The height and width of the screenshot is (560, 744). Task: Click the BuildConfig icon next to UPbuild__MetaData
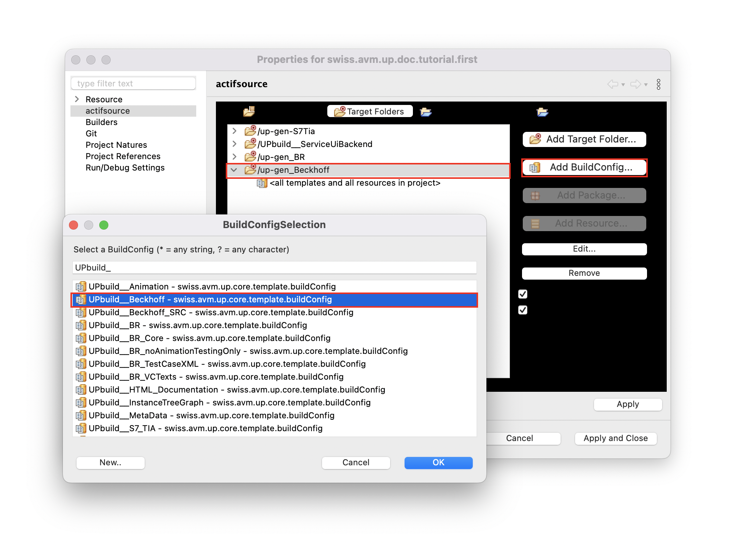[x=81, y=416]
